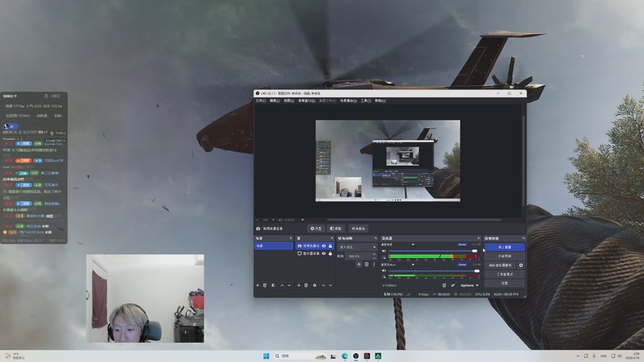
Task: Click the blue Stop Streaming button
Action: click(505, 247)
